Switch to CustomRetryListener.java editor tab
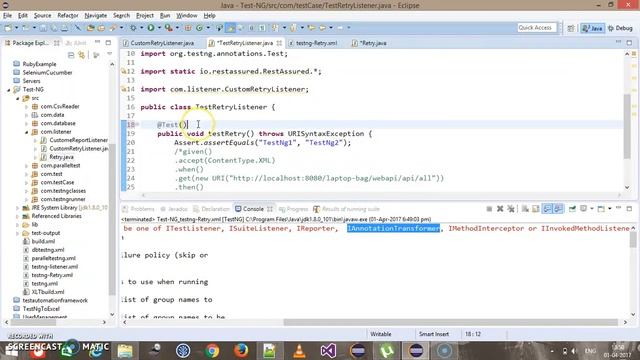 pyautogui.click(x=159, y=43)
